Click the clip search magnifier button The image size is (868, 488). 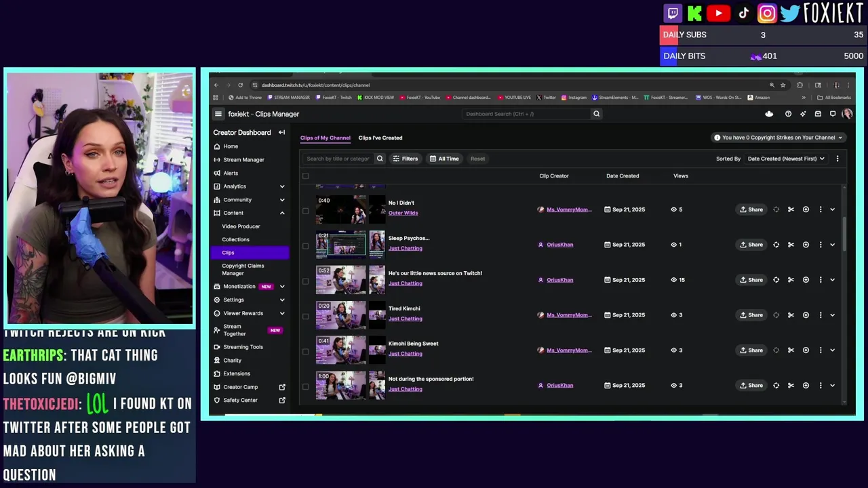point(380,159)
